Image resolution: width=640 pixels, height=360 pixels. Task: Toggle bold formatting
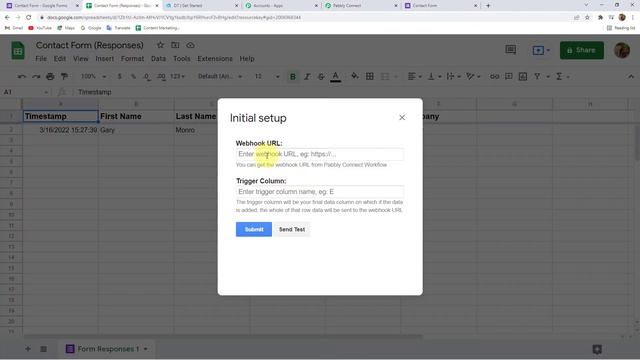[x=293, y=76]
